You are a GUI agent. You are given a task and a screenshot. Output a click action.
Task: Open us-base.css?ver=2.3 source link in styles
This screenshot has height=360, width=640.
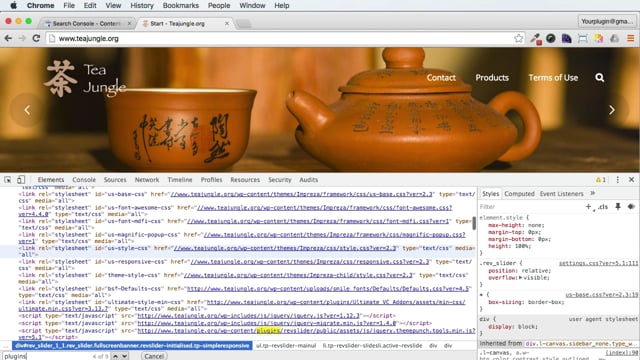(x=602, y=295)
